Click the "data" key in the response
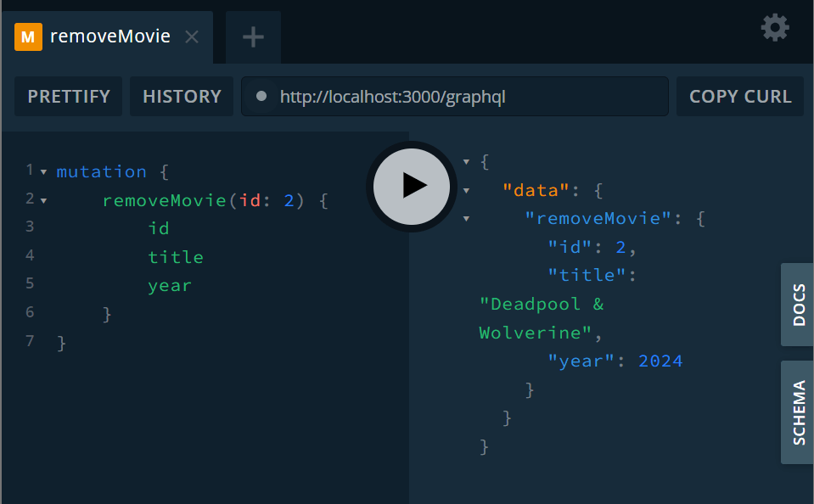814x504 pixels. pos(536,191)
